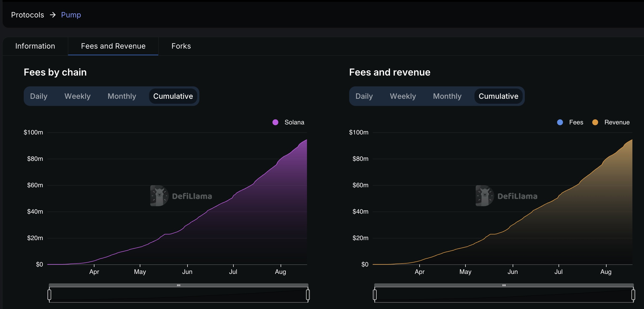Click the Jul label on Fees by chain
644x309 pixels.
point(233,272)
